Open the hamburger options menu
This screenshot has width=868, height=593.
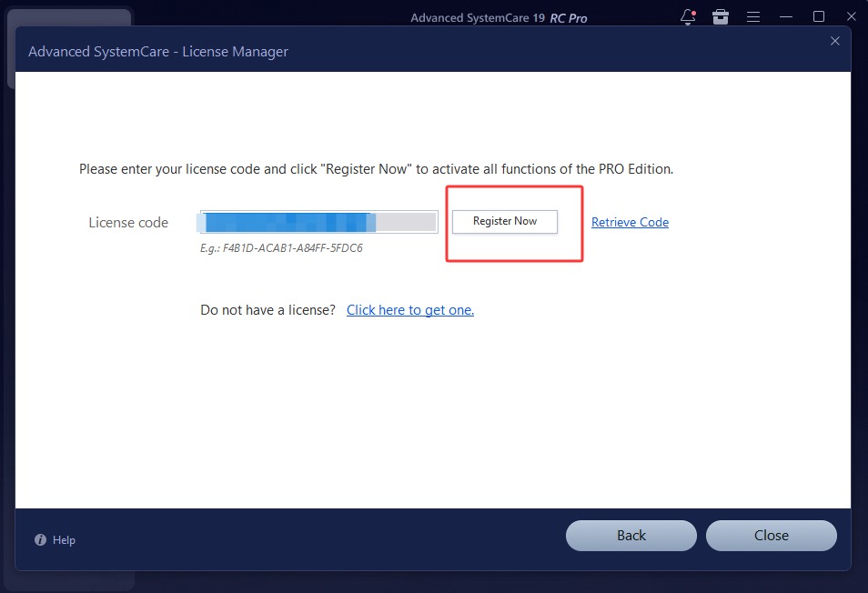pos(752,17)
